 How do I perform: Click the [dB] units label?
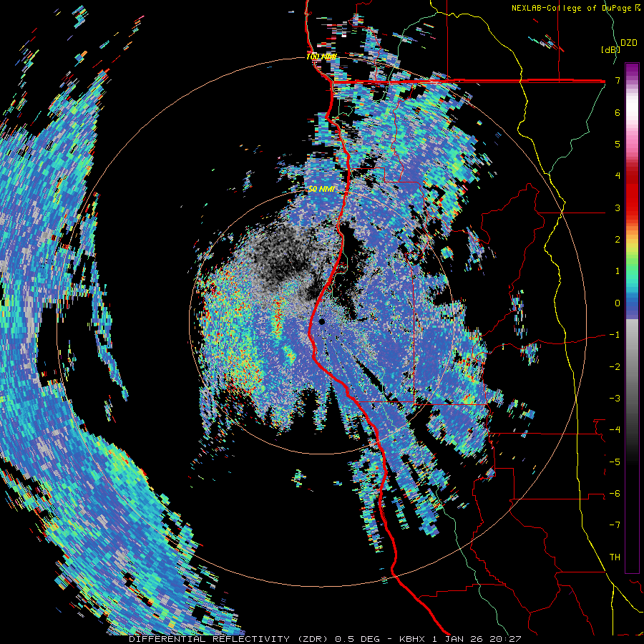click(x=610, y=49)
